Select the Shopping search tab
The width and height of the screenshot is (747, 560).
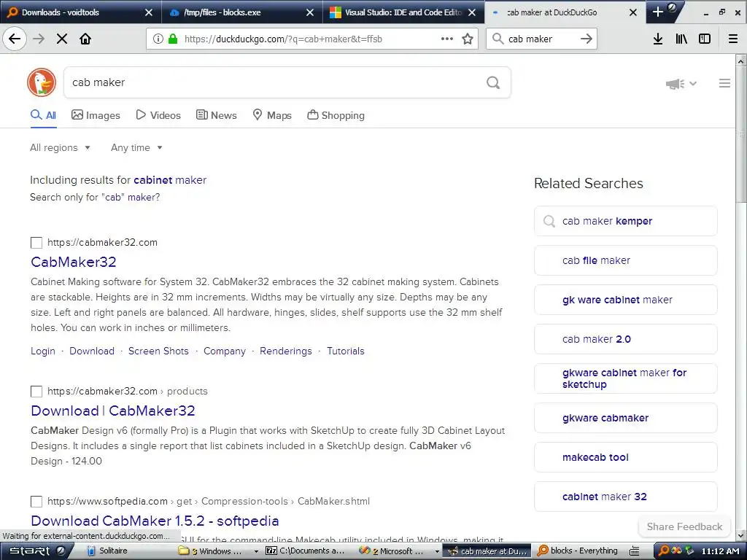(336, 115)
